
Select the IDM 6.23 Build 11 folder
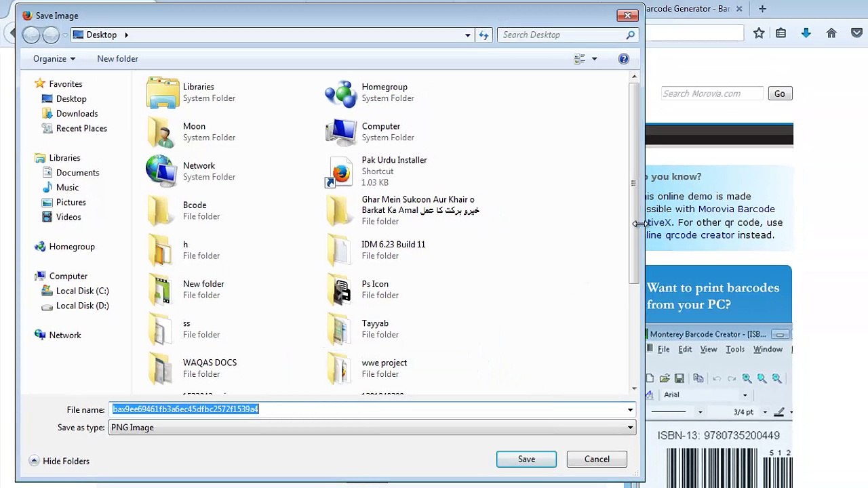375,250
